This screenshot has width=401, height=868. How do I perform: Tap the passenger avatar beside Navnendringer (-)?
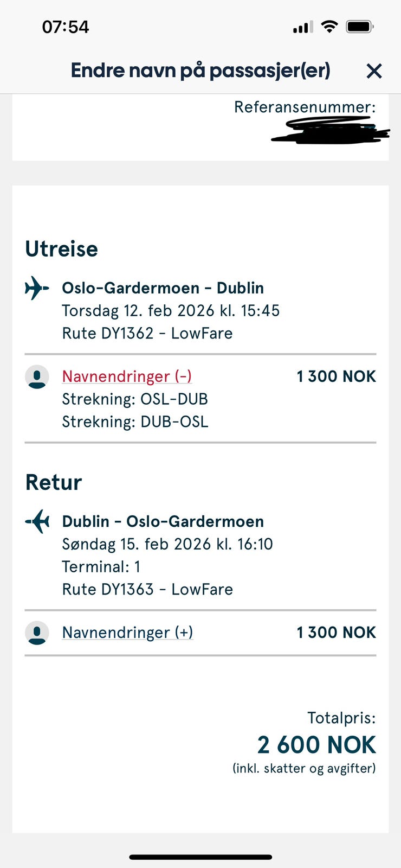37,376
